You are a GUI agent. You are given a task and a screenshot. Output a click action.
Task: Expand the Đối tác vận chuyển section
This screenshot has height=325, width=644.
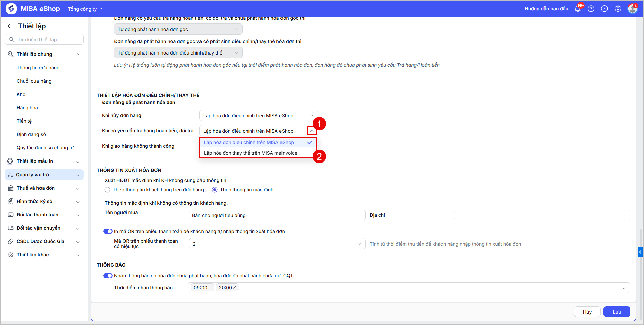(x=78, y=228)
